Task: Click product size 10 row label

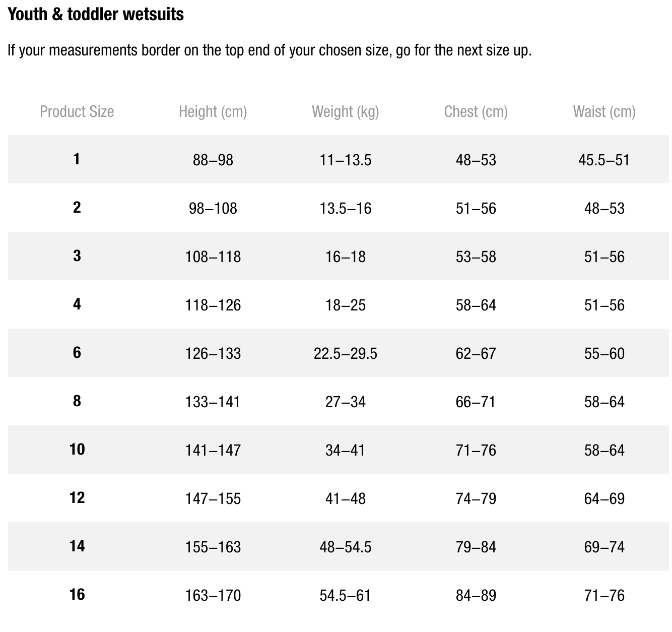Action: tap(77, 449)
